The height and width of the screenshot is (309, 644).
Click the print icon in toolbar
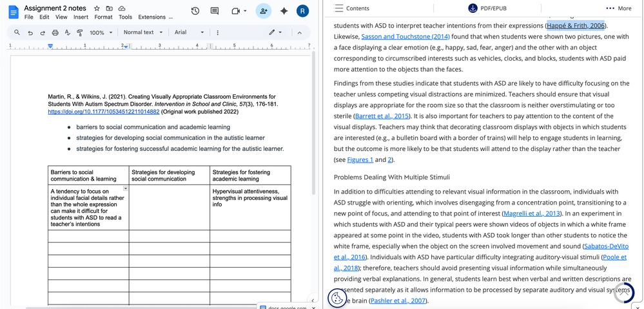(55, 32)
